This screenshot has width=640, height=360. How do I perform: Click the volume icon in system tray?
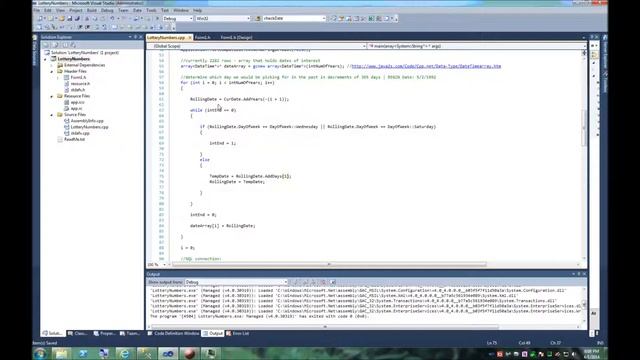pos(573,354)
